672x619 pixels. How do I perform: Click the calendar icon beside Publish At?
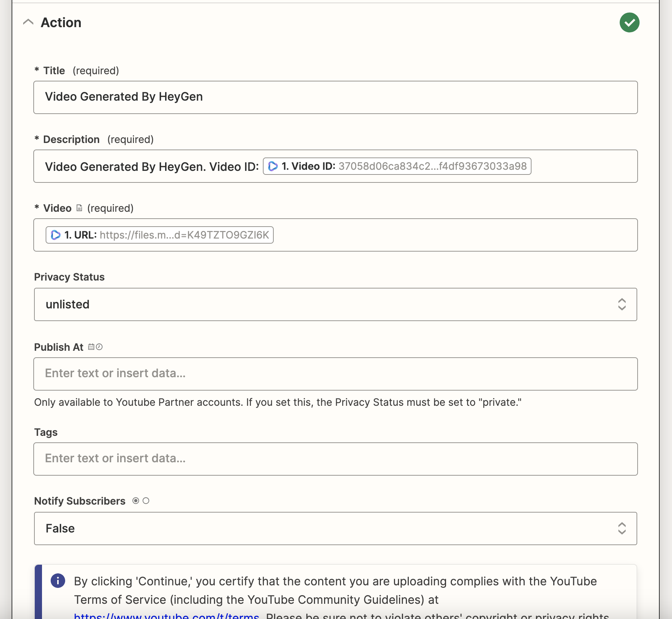pyautogui.click(x=91, y=347)
